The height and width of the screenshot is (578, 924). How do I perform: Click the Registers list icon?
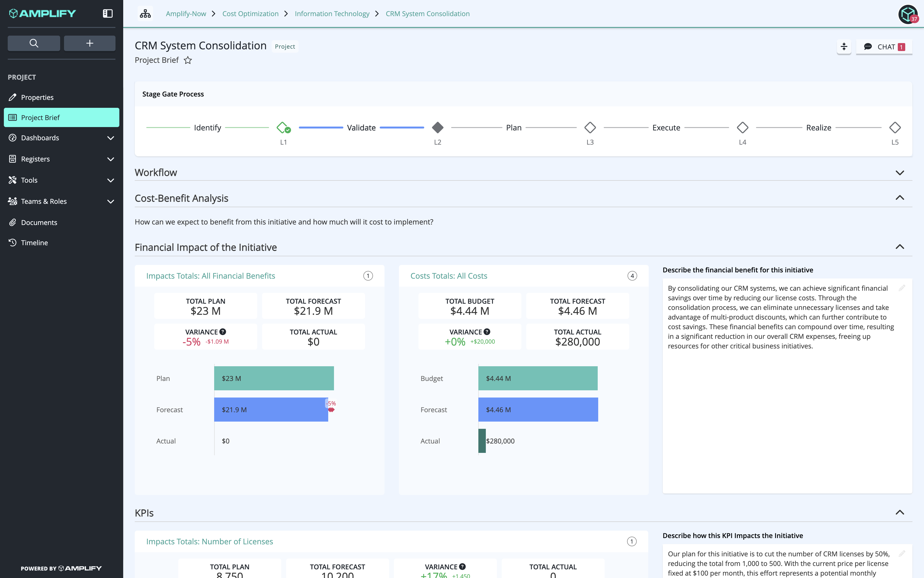(x=13, y=159)
